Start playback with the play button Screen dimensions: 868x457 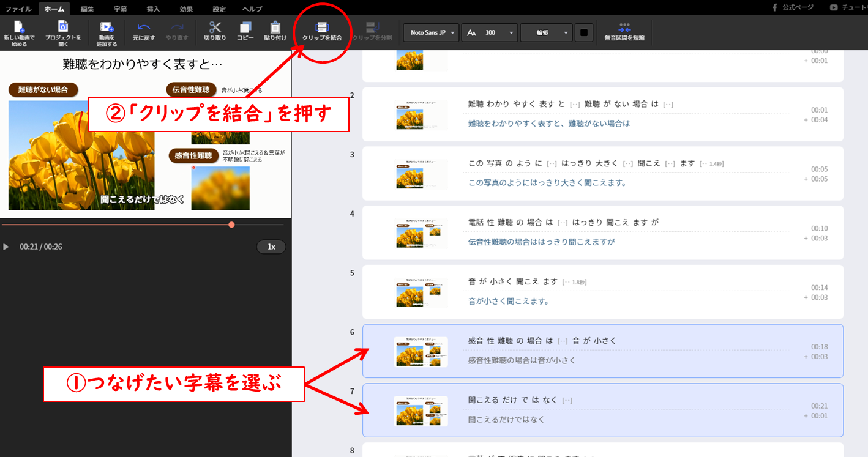[6, 247]
